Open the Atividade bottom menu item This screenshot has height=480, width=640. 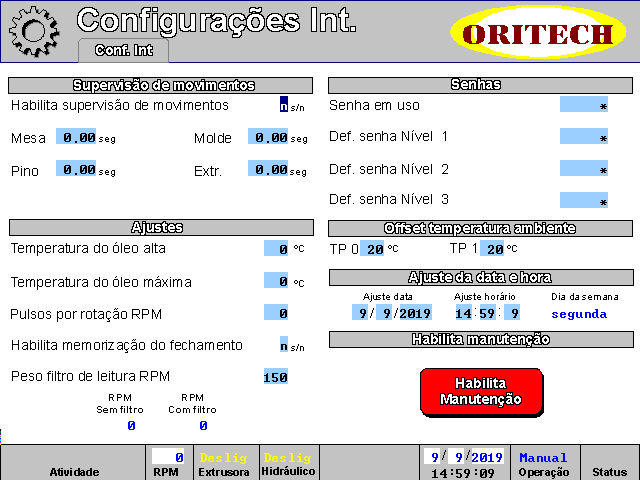click(x=74, y=463)
